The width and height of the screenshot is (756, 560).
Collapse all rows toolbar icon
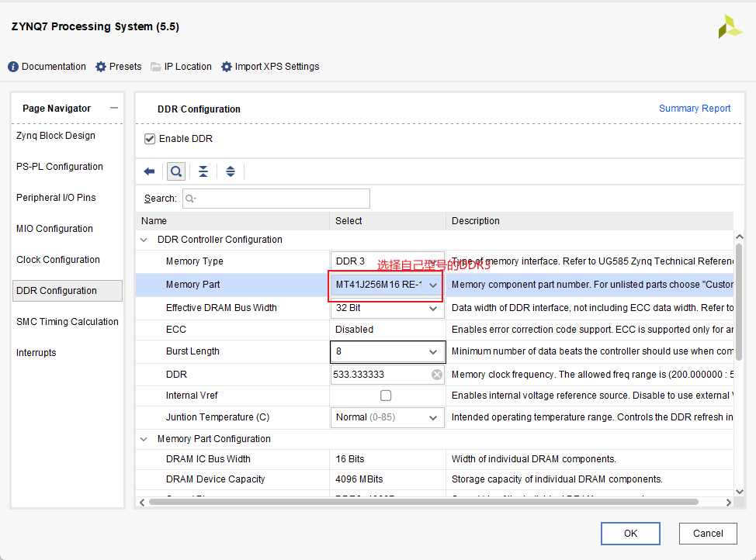[203, 171]
